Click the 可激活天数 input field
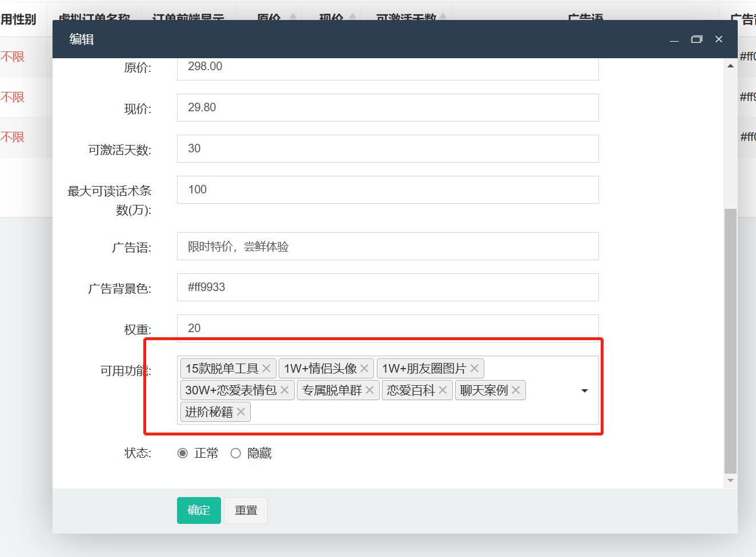 click(388, 148)
